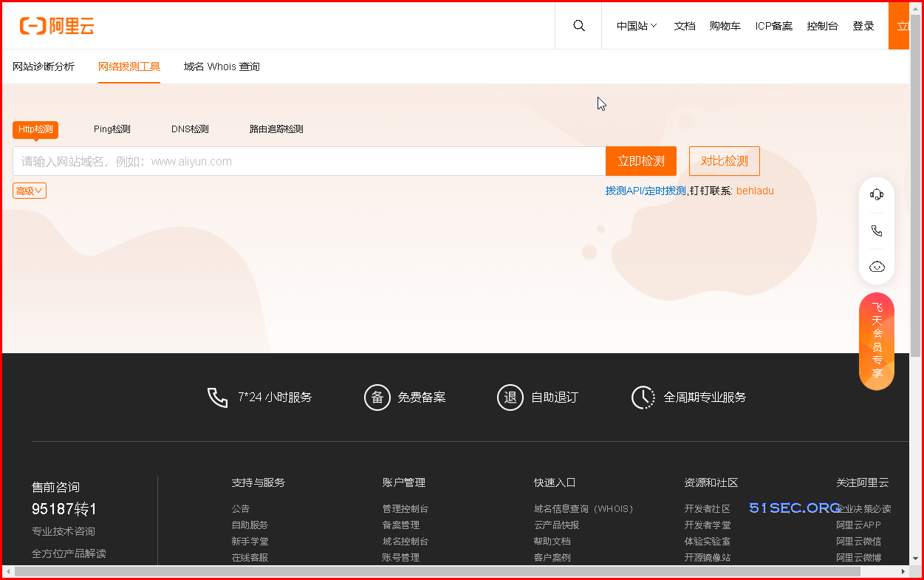Open 文档 in the top navigation
Screen dimensions: 924x580
pyautogui.click(x=685, y=26)
